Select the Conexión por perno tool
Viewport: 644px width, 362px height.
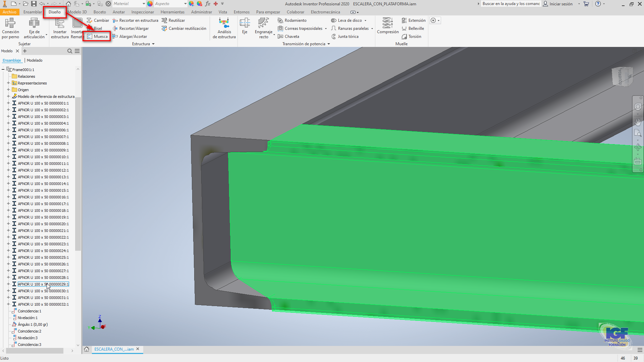[x=10, y=28]
